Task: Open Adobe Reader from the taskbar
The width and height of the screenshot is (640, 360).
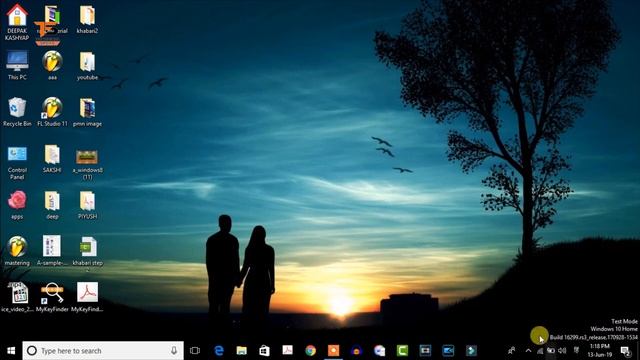Action: (x=287, y=350)
